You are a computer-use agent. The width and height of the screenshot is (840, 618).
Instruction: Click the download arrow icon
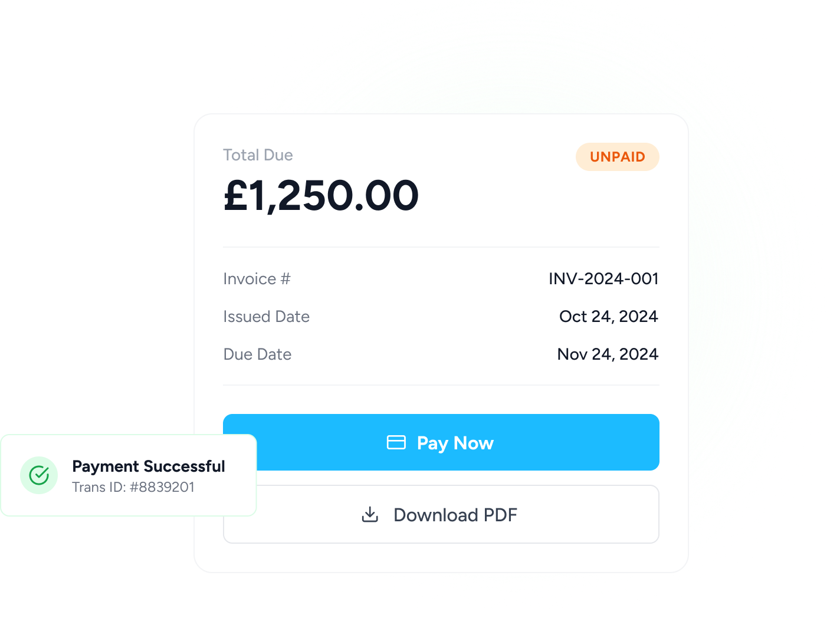pyautogui.click(x=370, y=514)
